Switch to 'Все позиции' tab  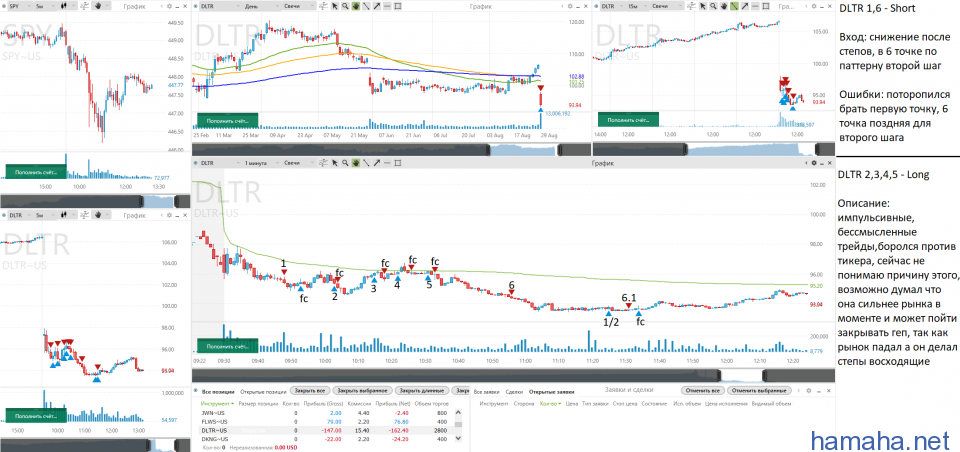pos(218,391)
